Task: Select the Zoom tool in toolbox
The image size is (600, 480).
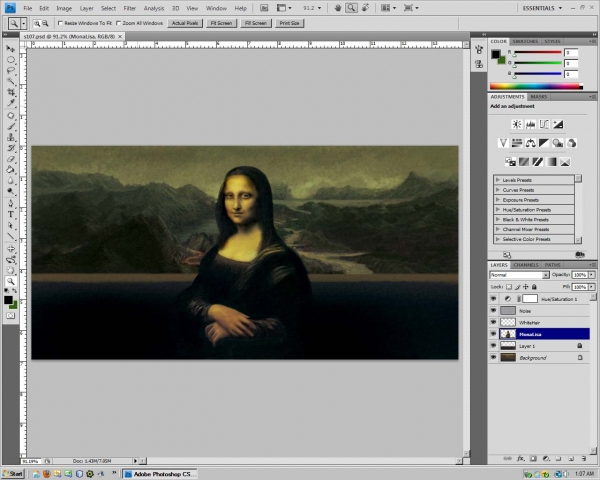Action: tap(10, 282)
